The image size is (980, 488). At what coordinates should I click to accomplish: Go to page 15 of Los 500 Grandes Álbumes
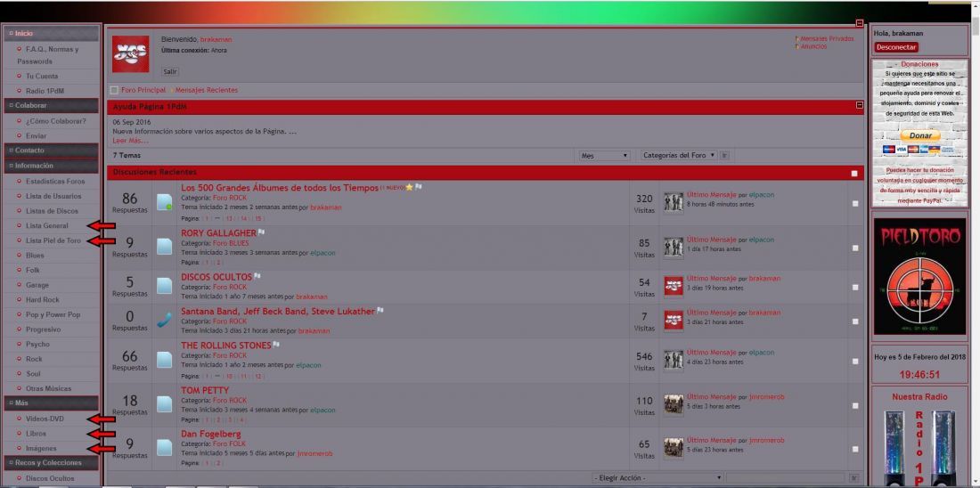pos(257,219)
